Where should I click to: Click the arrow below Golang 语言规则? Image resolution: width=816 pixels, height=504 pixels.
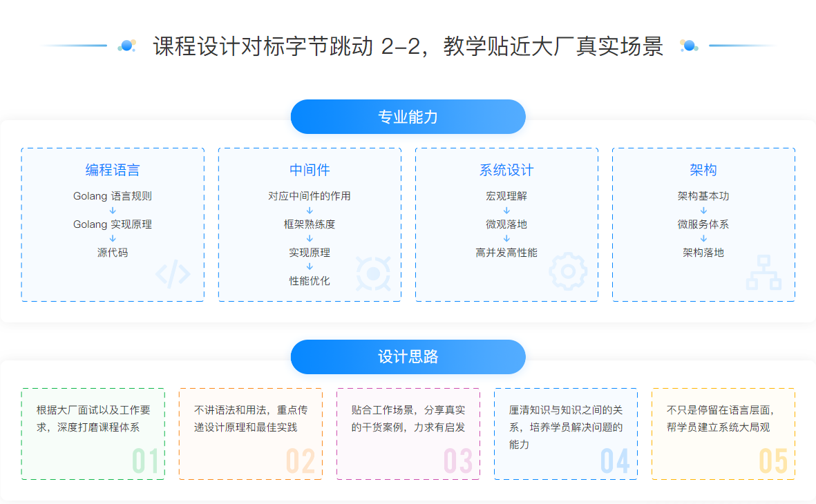113,210
